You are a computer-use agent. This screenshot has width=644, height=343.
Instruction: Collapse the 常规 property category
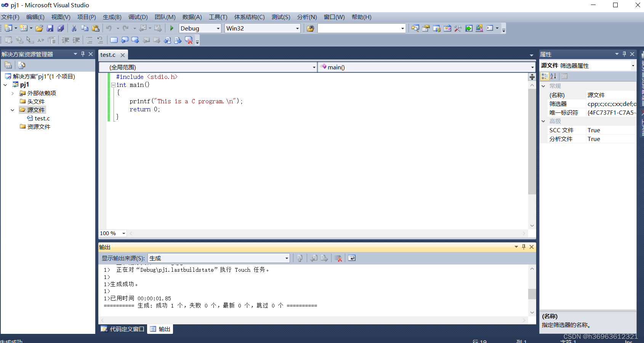[x=543, y=86]
